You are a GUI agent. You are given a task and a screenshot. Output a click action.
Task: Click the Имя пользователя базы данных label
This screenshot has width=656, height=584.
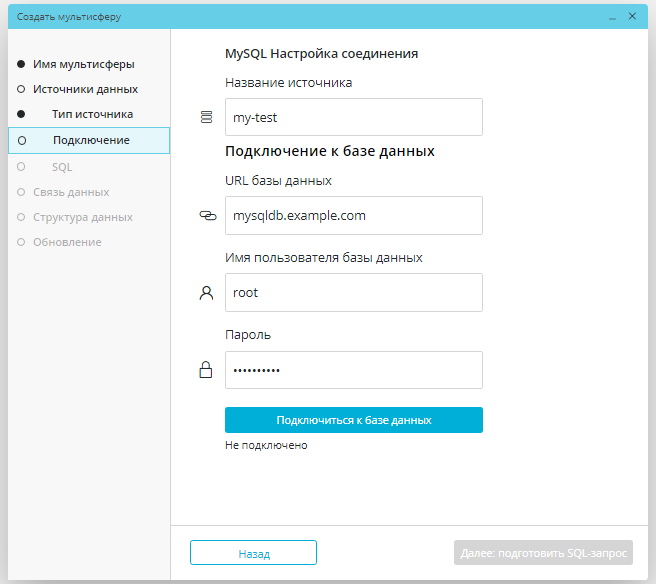pyautogui.click(x=324, y=258)
